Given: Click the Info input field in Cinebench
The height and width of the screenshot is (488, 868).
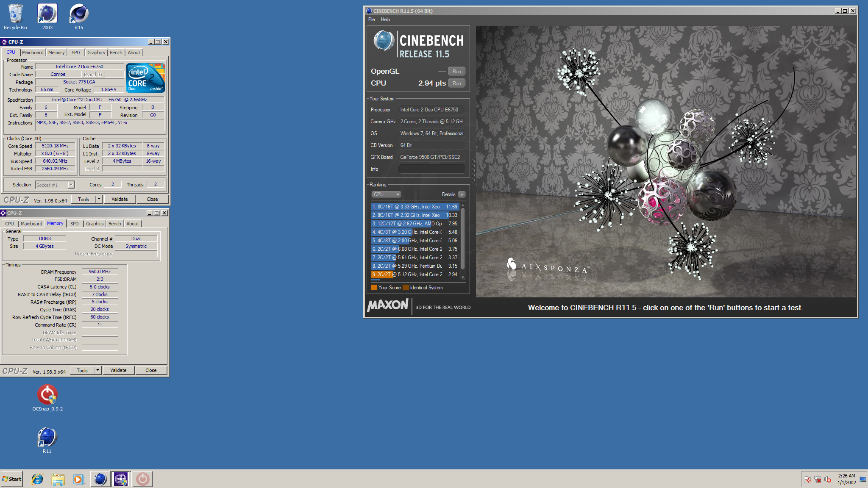Looking at the screenshot, I should pos(431,169).
